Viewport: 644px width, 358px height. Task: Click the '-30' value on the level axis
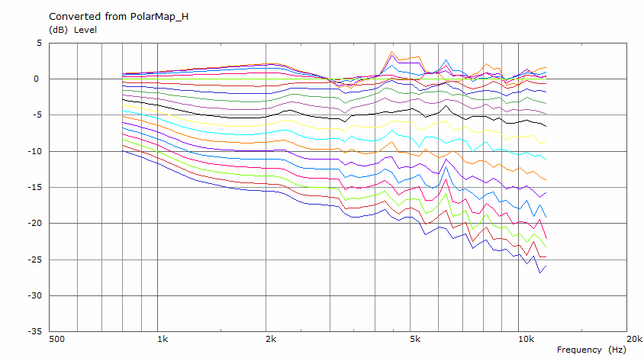click(34, 296)
